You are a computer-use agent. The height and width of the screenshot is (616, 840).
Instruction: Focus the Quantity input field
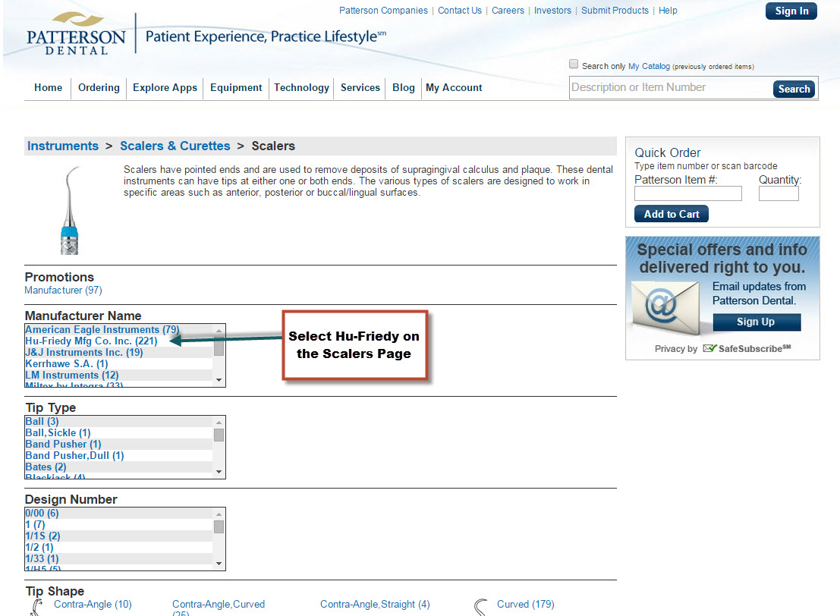(779, 193)
